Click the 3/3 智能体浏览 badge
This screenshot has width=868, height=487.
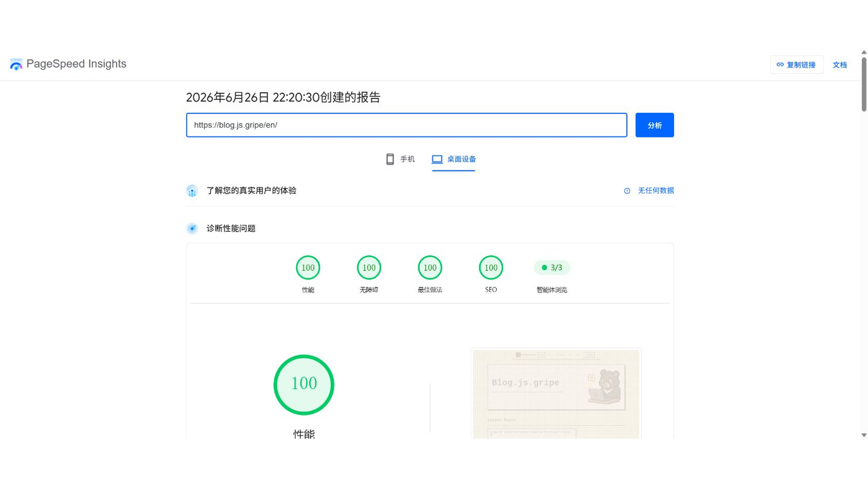coord(552,268)
